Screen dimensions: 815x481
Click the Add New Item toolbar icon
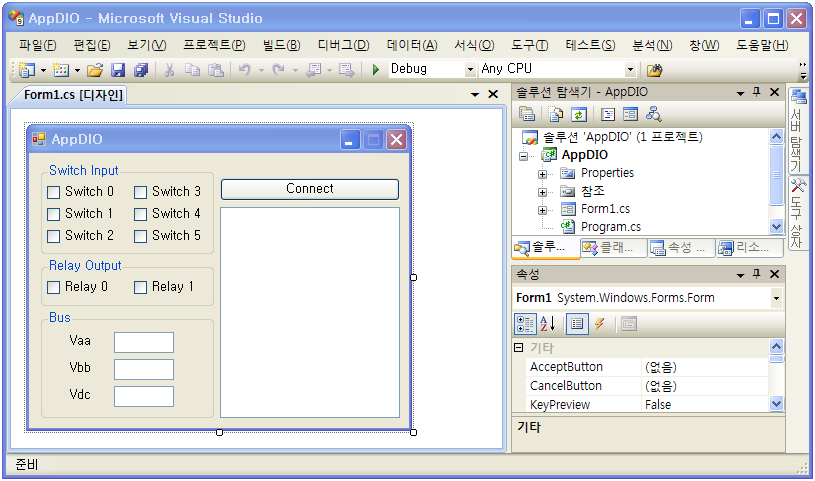pos(61,69)
